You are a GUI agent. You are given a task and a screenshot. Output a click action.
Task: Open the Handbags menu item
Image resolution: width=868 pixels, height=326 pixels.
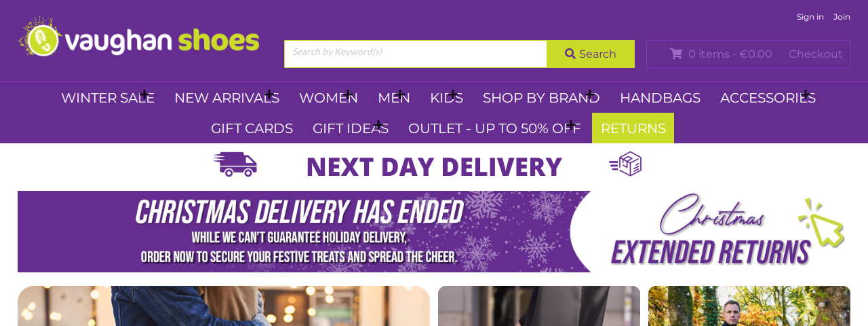point(660,98)
